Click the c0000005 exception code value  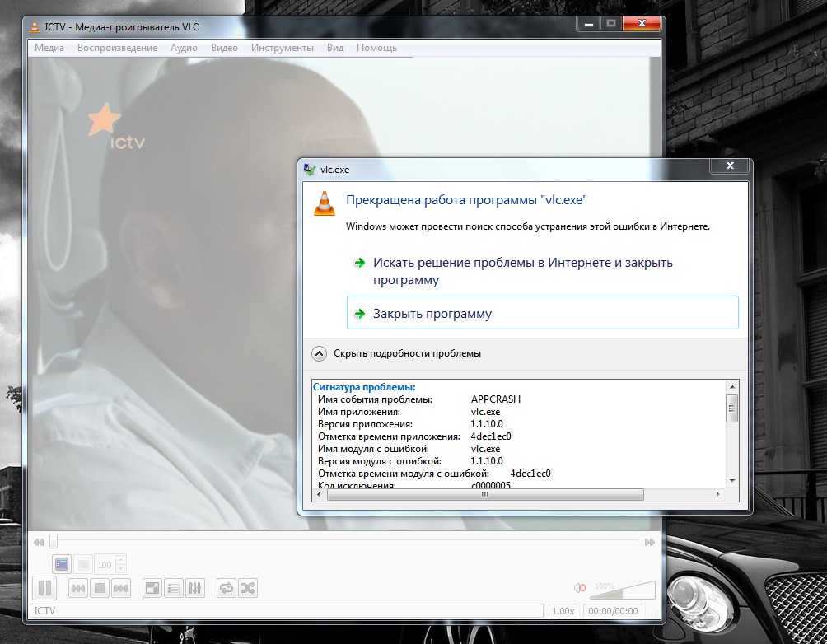490,485
